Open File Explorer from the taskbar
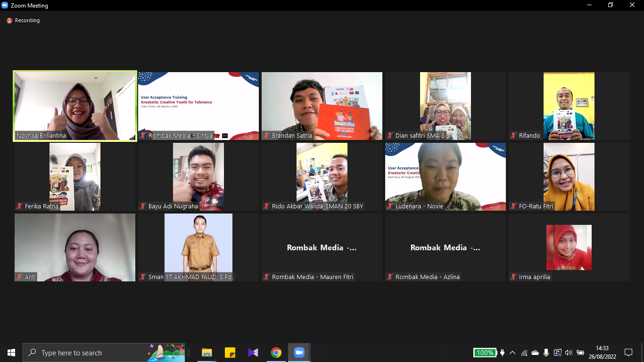The height and width of the screenshot is (362, 644). coord(206,353)
